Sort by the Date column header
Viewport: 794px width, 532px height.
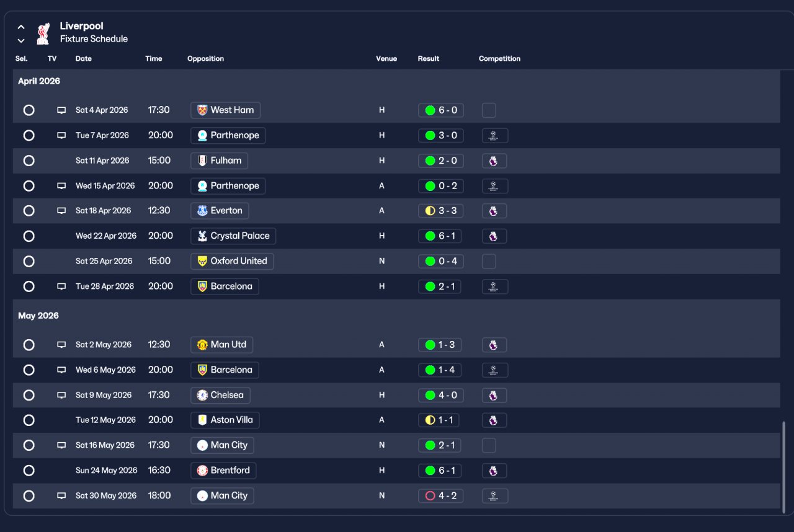point(84,59)
